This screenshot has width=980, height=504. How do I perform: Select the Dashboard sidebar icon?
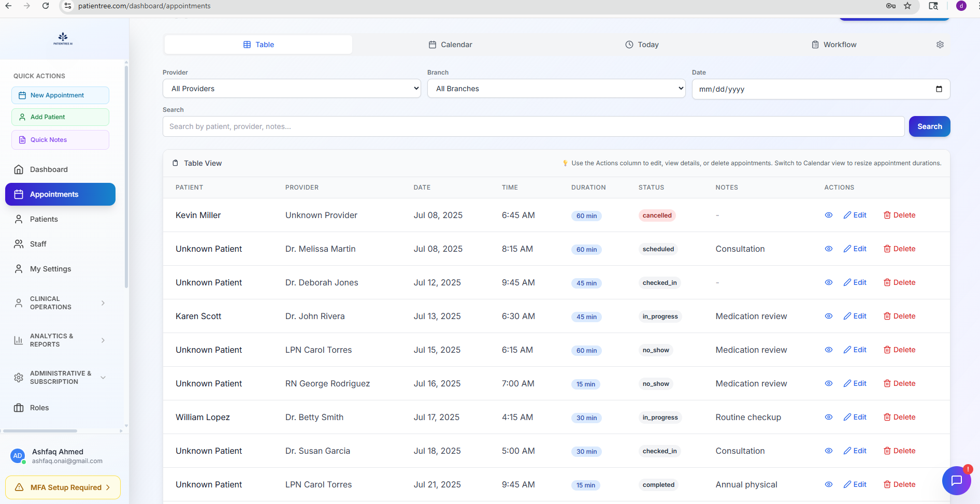[x=49, y=169]
